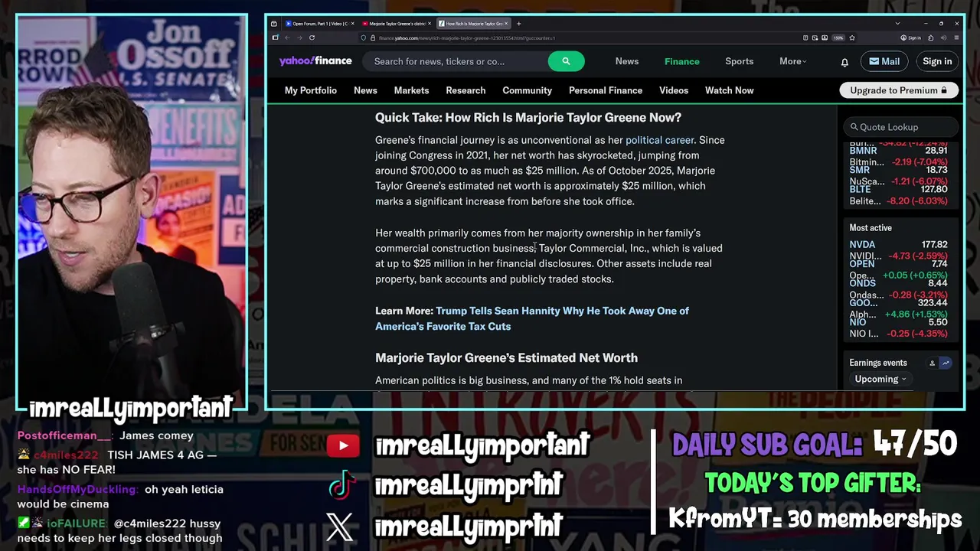Click 'Marjorie Taylor Greene's Estimated Net Worth' heading
The height and width of the screenshot is (551, 980).
pos(506,357)
